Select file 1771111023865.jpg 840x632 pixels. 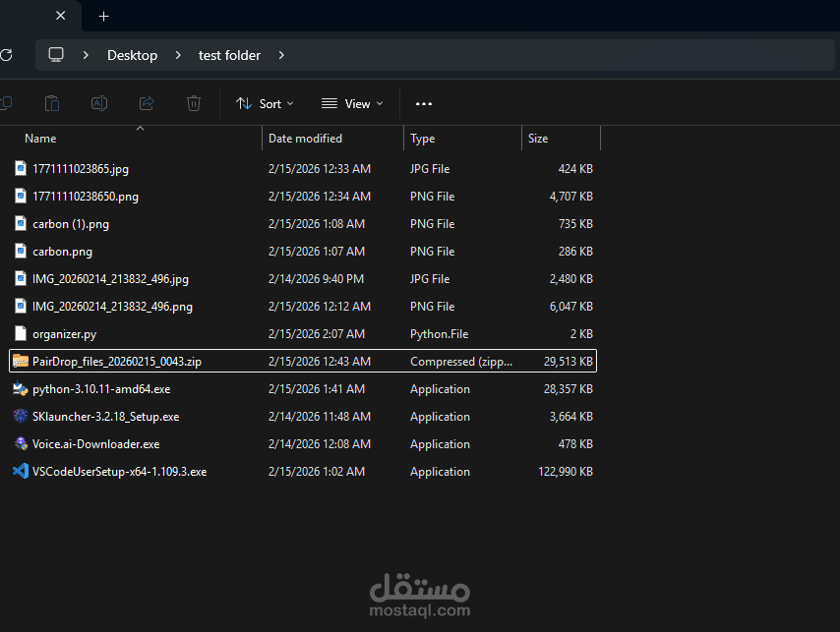pyautogui.click(x=81, y=169)
